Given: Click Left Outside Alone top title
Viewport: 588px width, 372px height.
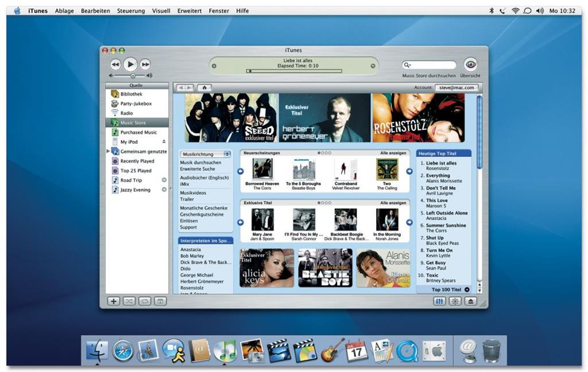Looking at the screenshot, I should click(x=447, y=213).
